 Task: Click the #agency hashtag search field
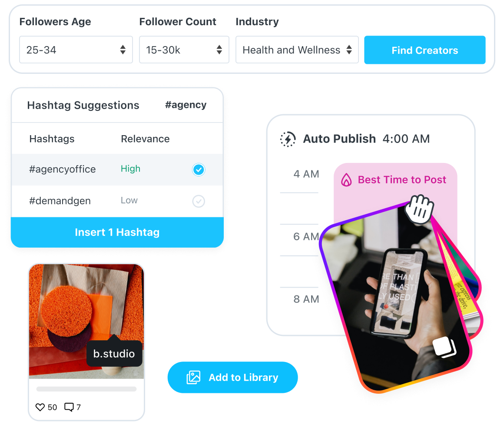[x=186, y=105]
